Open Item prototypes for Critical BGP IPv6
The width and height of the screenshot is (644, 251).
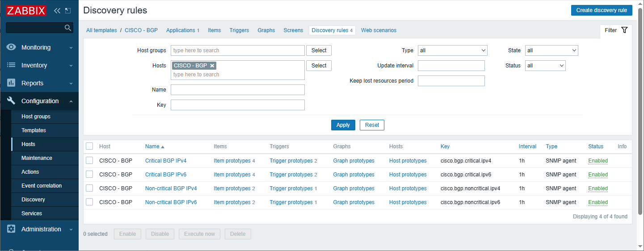click(x=232, y=175)
